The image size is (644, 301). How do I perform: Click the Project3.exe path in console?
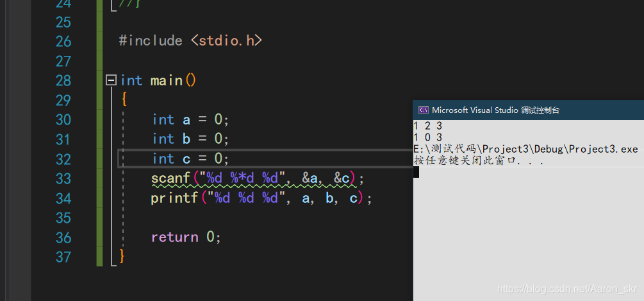point(525,149)
